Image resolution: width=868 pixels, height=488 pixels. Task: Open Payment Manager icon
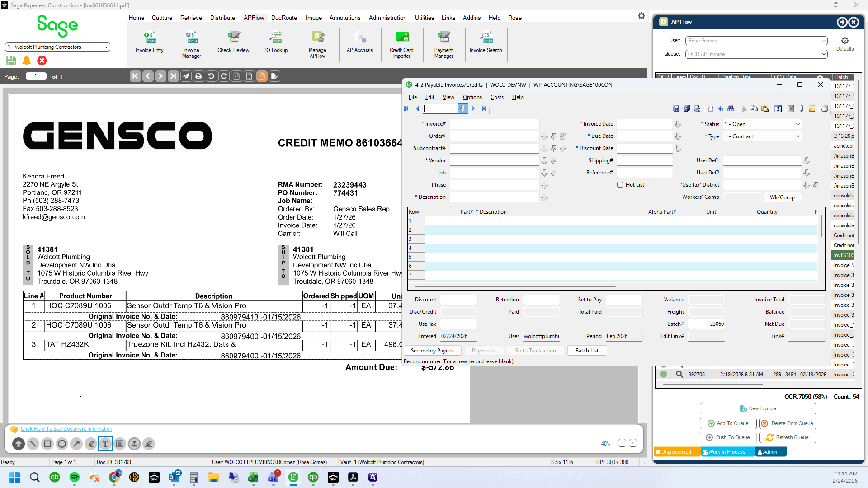[443, 45]
